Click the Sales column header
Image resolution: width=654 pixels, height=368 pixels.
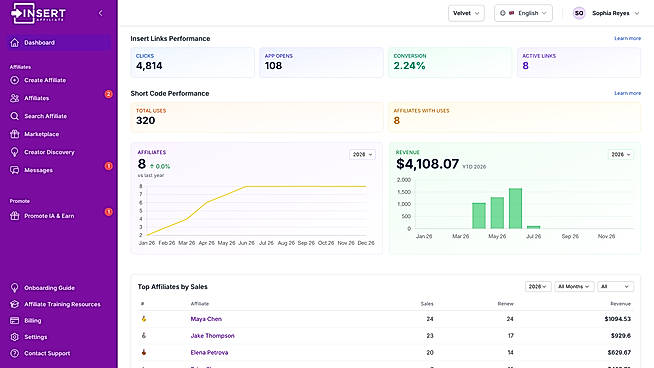pyautogui.click(x=427, y=304)
